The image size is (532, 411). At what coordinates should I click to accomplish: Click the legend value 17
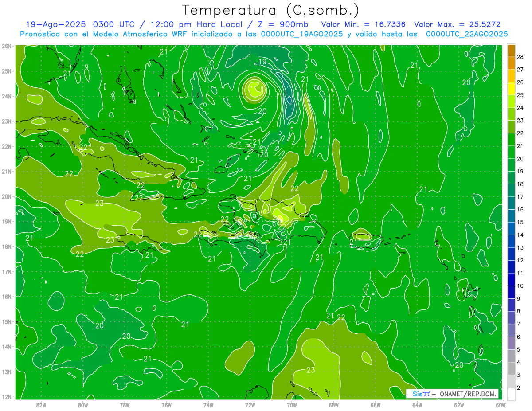click(x=520, y=197)
